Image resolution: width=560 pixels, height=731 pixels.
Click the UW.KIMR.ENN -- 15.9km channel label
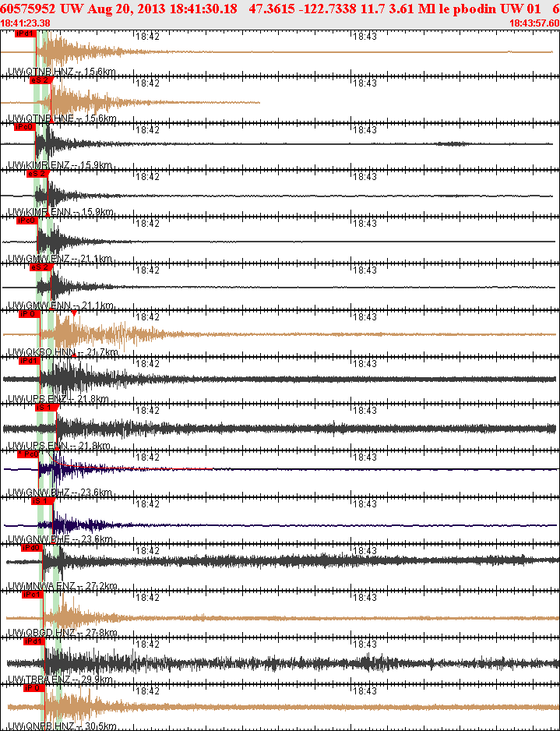point(61,212)
